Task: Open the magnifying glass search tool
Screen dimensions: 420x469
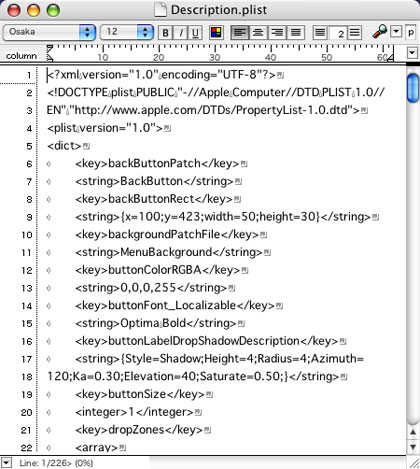Action: [380, 32]
